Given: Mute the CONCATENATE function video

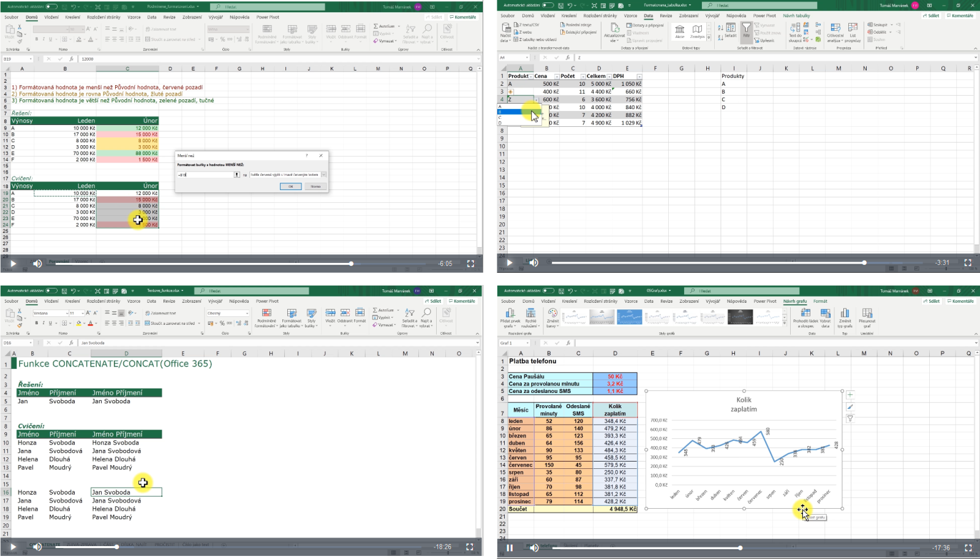Looking at the screenshot, I should coord(37,547).
